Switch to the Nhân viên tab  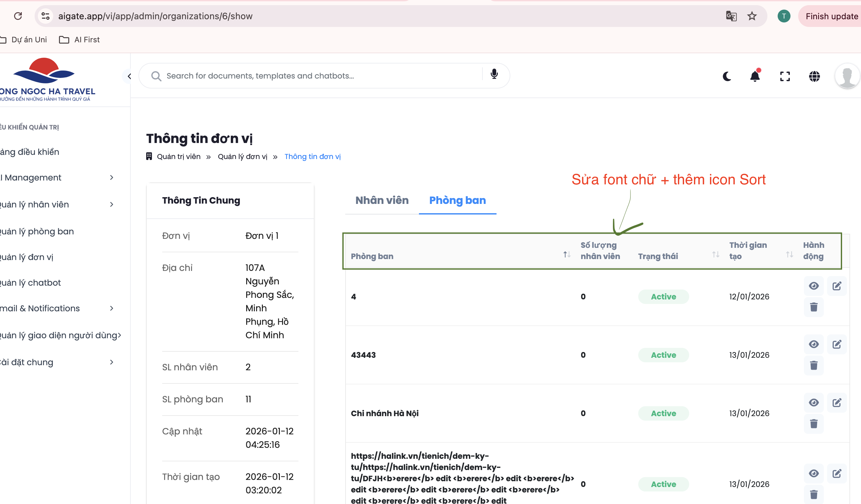(382, 200)
